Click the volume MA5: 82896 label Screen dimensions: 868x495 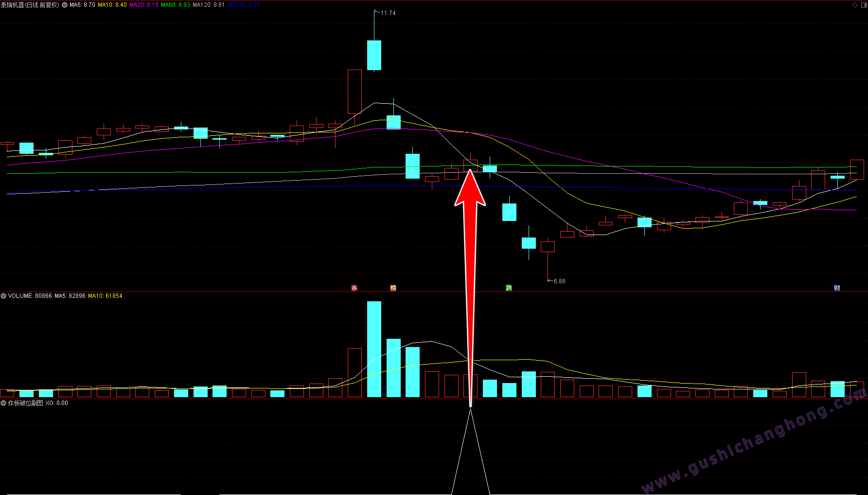(70, 296)
